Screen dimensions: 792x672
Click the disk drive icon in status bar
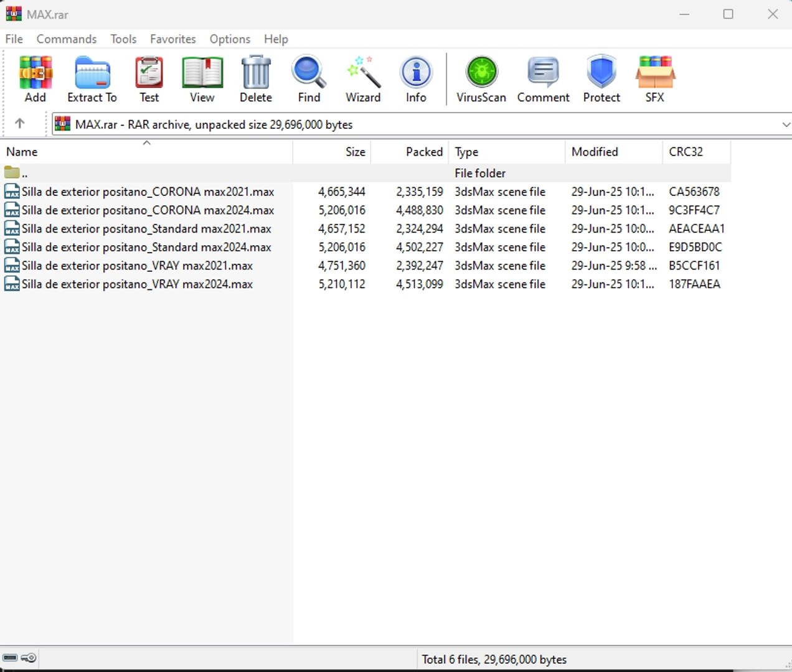pos(10,658)
